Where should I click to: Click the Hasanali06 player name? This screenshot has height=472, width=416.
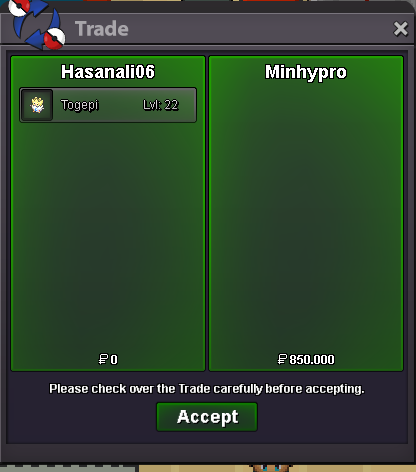(108, 72)
